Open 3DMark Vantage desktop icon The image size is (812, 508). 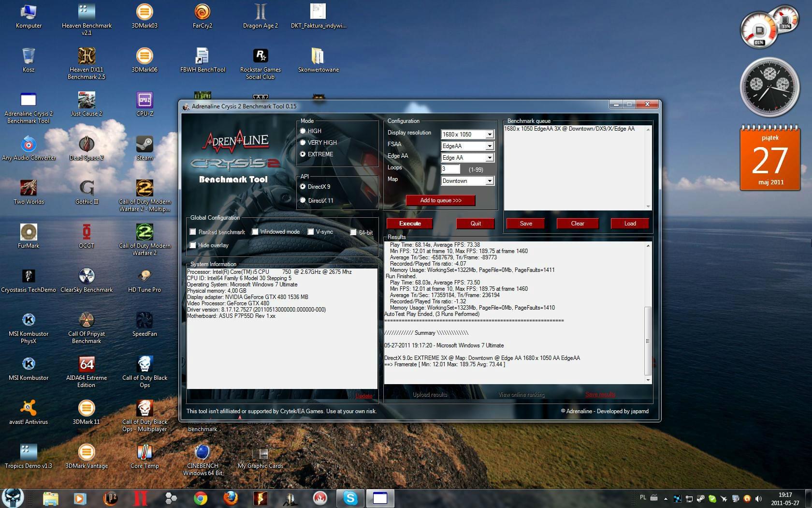click(87, 456)
